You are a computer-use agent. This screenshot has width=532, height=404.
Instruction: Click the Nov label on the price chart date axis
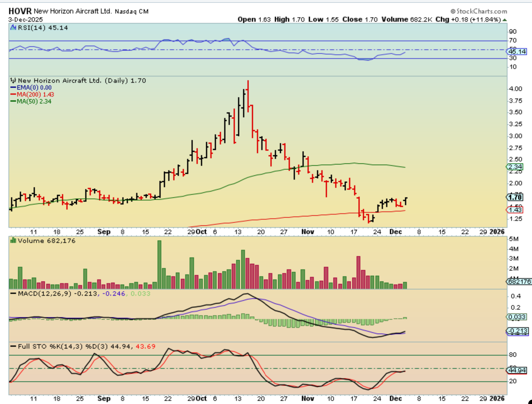coord(308,232)
